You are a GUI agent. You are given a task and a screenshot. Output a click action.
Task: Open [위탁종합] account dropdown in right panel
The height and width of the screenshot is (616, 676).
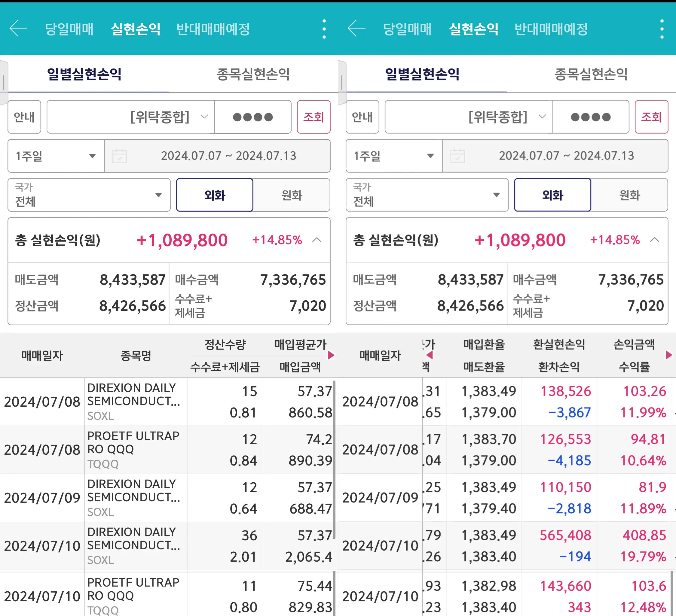pyautogui.click(x=468, y=117)
